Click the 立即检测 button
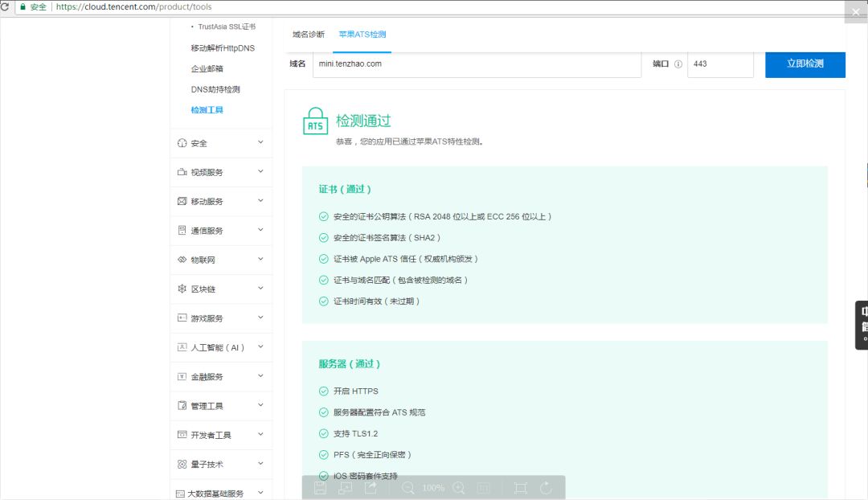Screen dimensions: 868x500 tap(805, 64)
